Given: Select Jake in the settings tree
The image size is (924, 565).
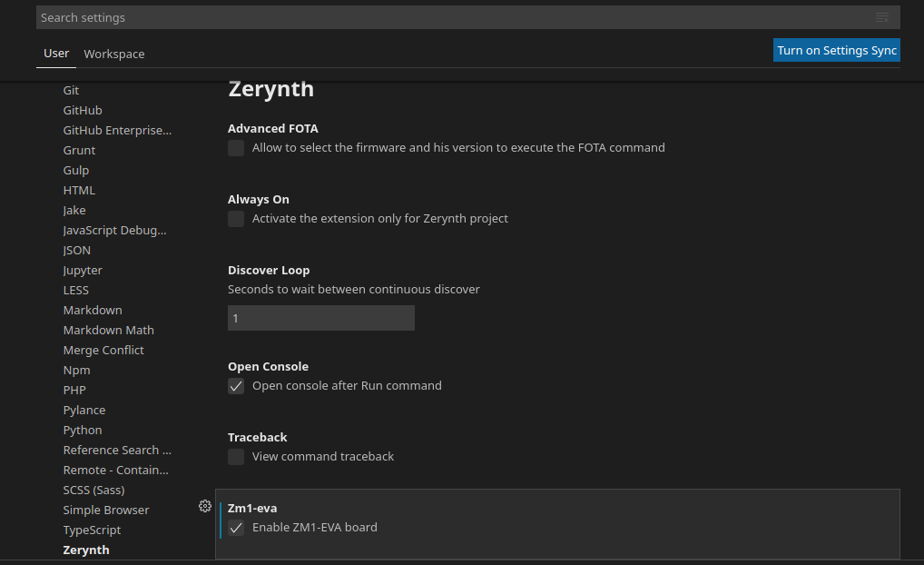Looking at the screenshot, I should tap(74, 211).
